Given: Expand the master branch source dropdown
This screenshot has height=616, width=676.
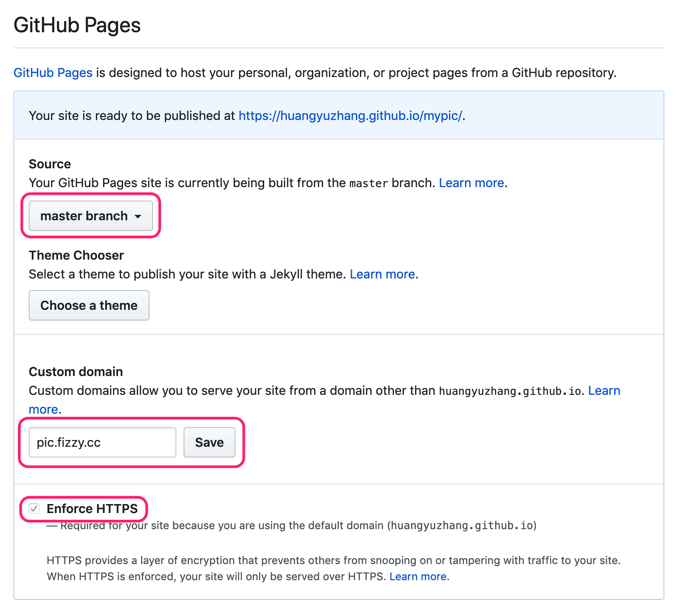Looking at the screenshot, I should click(91, 216).
